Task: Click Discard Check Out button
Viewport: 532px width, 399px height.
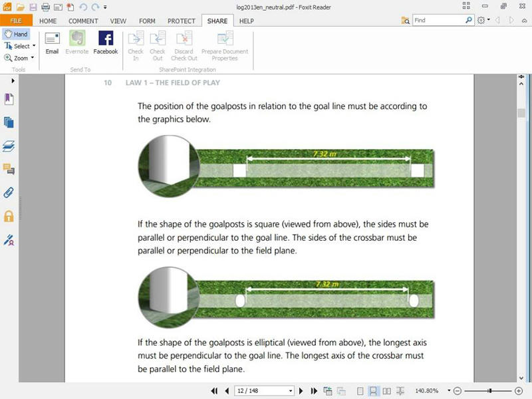Action: click(184, 46)
